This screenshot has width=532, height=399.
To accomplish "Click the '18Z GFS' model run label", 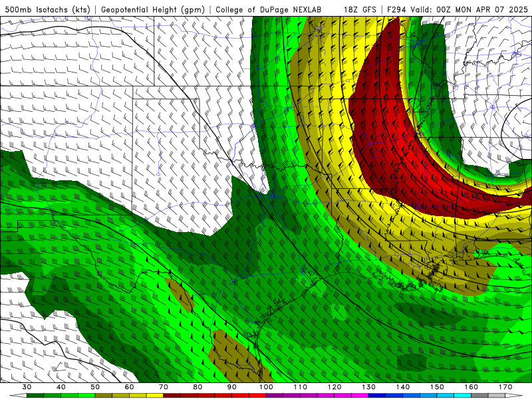I will 360,10.
